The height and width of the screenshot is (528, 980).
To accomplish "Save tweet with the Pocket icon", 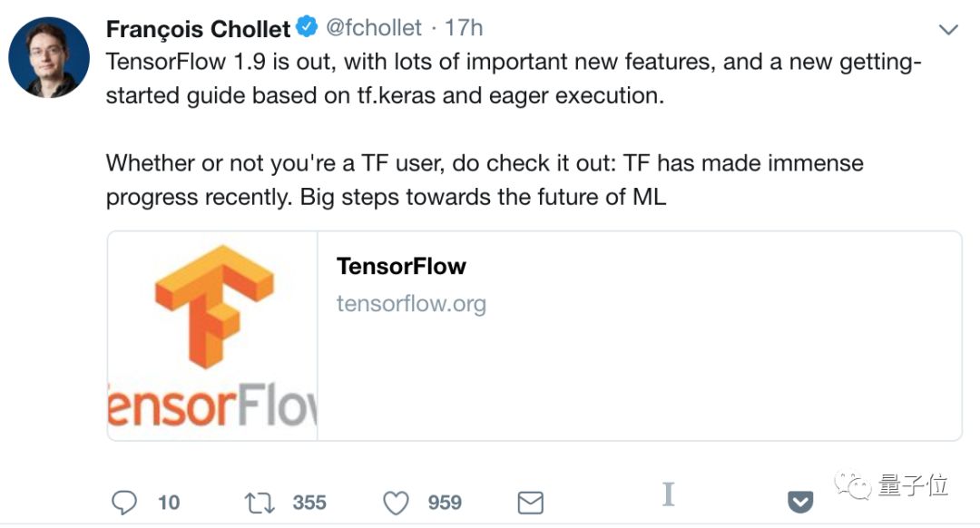I will point(799,502).
